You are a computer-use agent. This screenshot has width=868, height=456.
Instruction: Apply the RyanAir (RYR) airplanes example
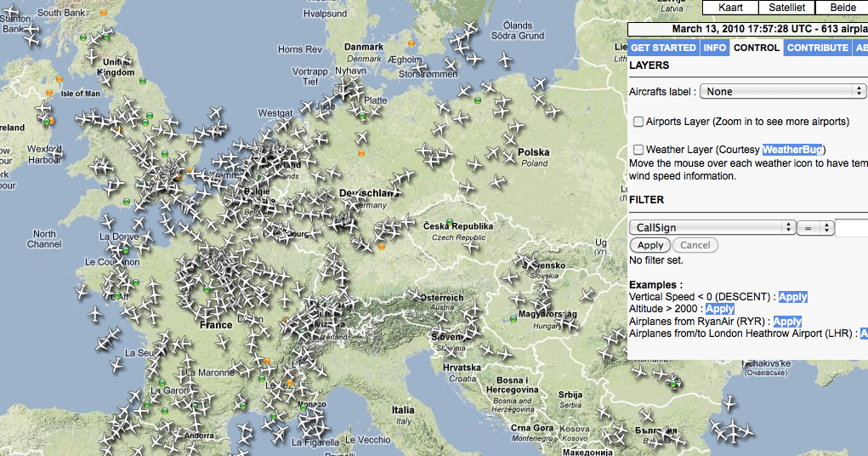pyautogui.click(x=787, y=322)
